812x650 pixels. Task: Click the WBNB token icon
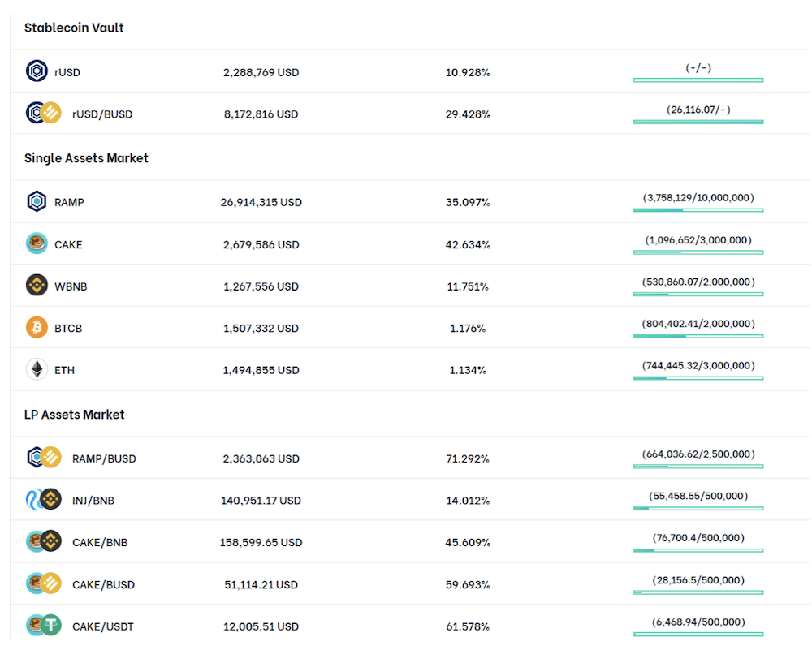(x=37, y=285)
